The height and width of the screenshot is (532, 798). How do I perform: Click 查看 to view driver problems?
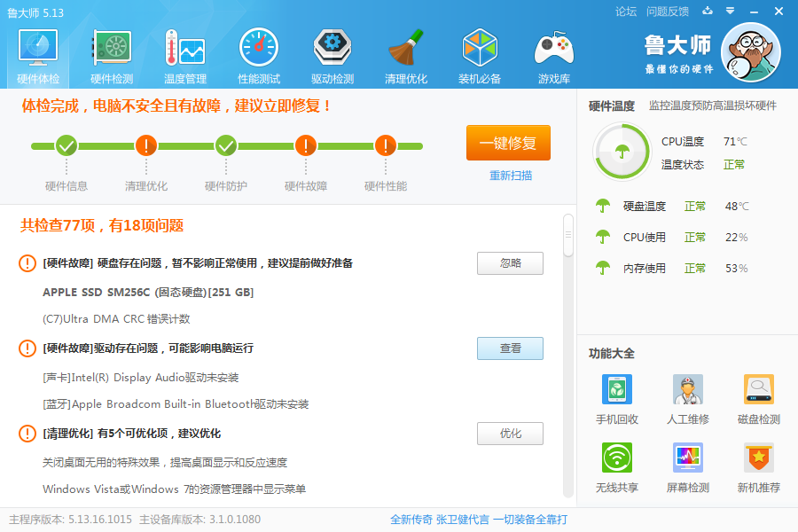[x=510, y=348]
